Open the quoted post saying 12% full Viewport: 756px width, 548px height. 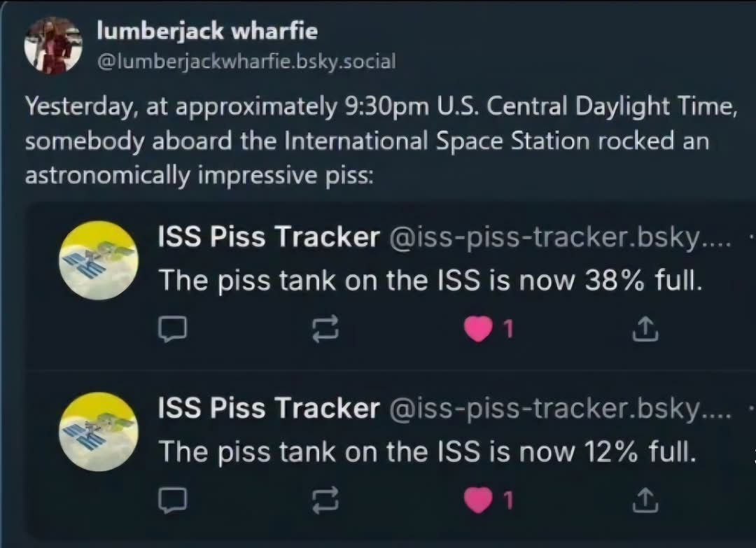click(x=427, y=451)
